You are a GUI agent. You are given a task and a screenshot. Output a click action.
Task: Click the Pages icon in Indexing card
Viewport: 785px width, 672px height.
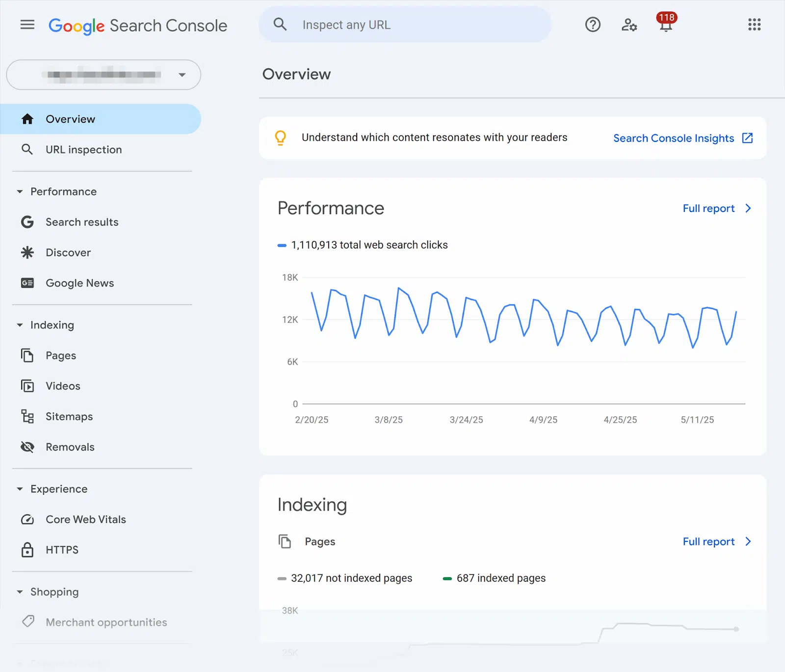click(x=285, y=541)
